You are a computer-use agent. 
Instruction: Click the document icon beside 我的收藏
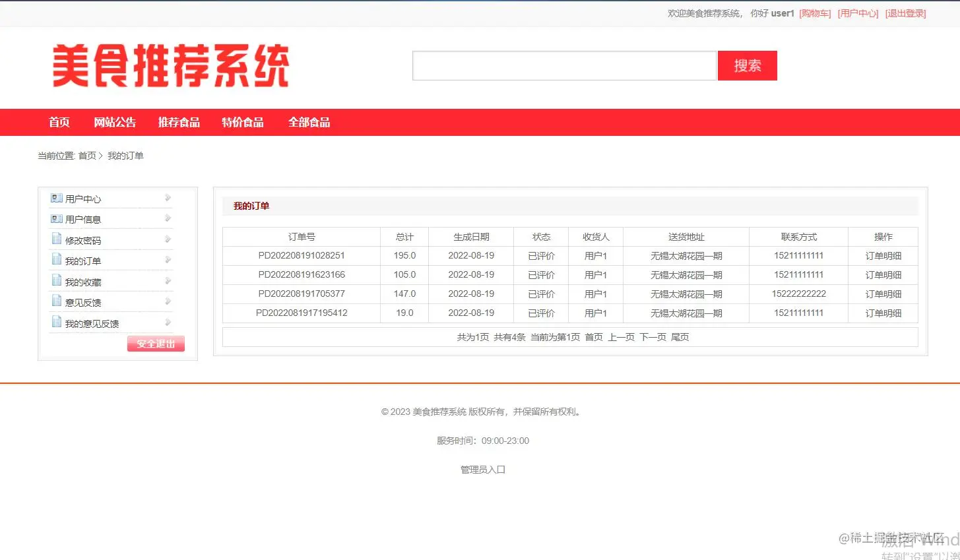tap(57, 280)
